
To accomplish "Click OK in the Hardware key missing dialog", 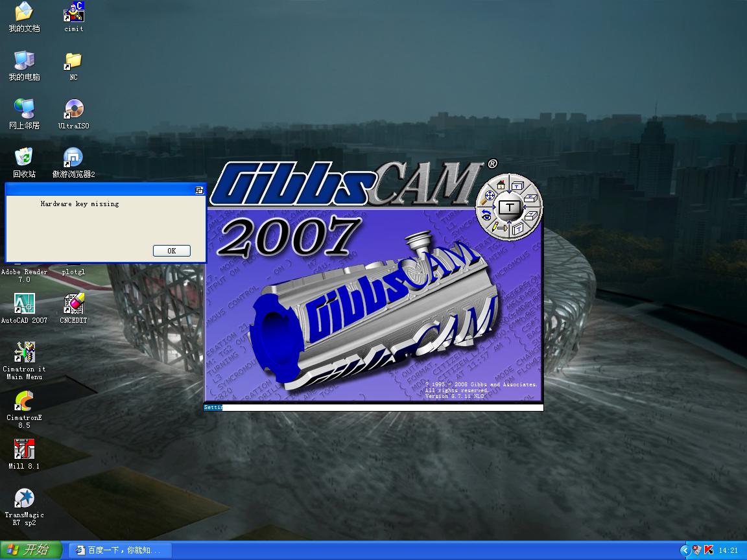I will click(171, 251).
